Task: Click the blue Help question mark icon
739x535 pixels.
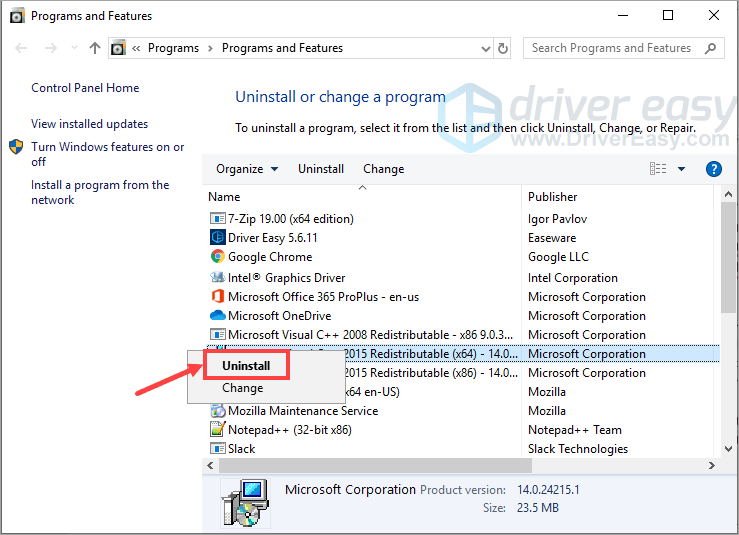Action: (714, 169)
